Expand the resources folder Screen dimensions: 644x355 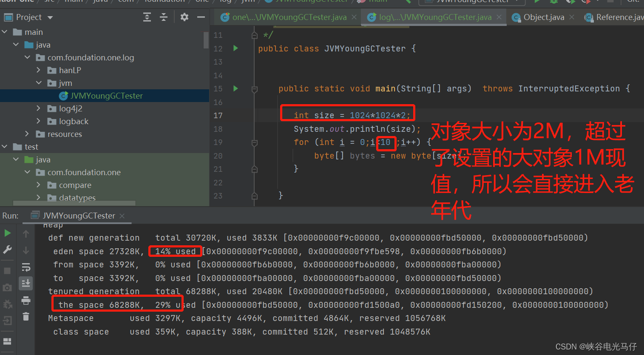(x=26, y=134)
